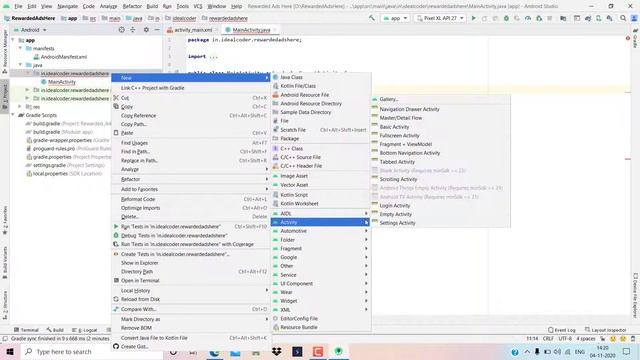Expand the Local History submenu
This screenshot has width=640, height=360.
(x=191, y=291)
